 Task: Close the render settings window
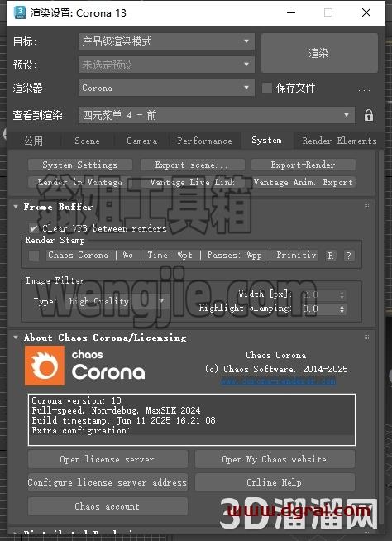[366, 12]
